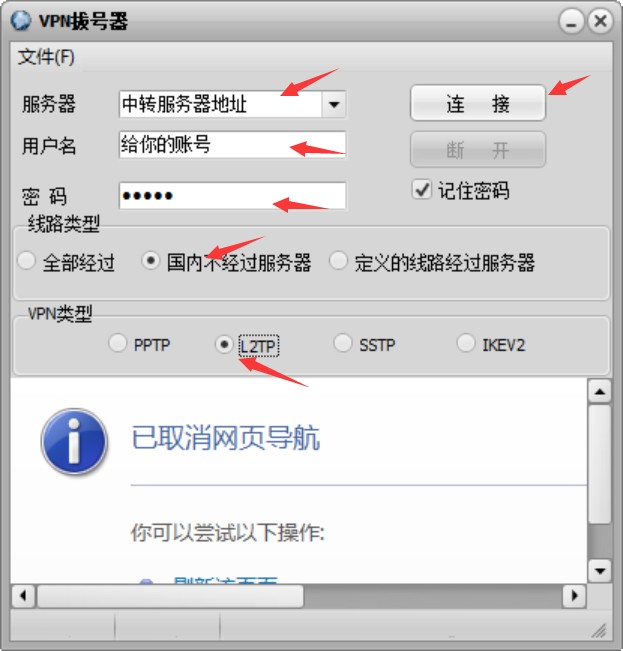Click the blue info icon in the web pane

coord(74,441)
